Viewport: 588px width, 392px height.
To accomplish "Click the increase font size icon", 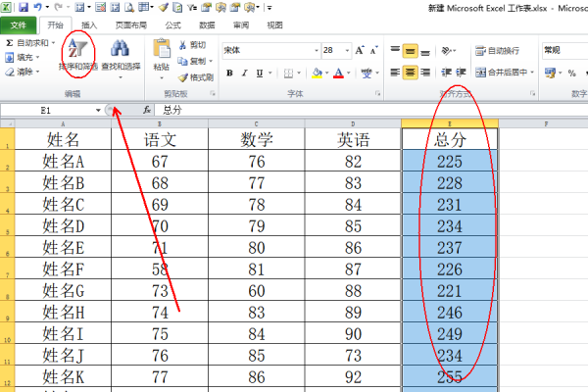I will tap(358, 49).
